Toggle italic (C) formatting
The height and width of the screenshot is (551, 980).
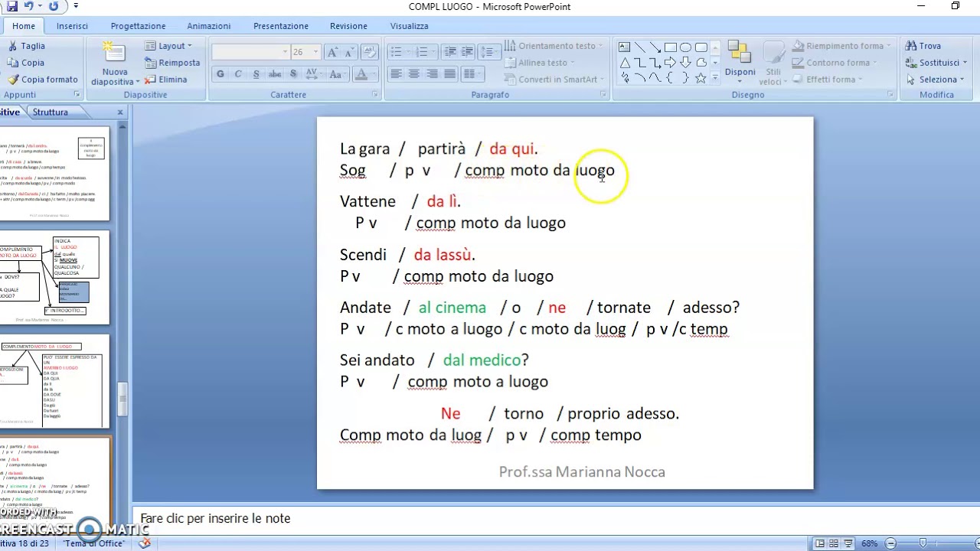coord(238,74)
